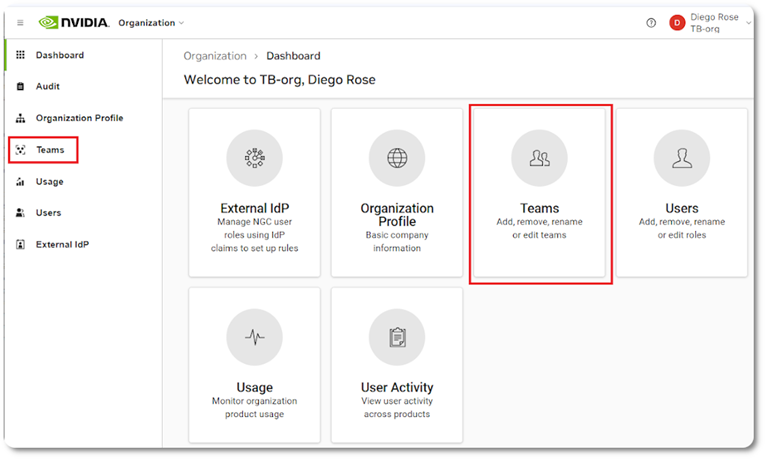Click 'View user activity across products' description
This screenshot has height=459, width=765.
coord(397,407)
